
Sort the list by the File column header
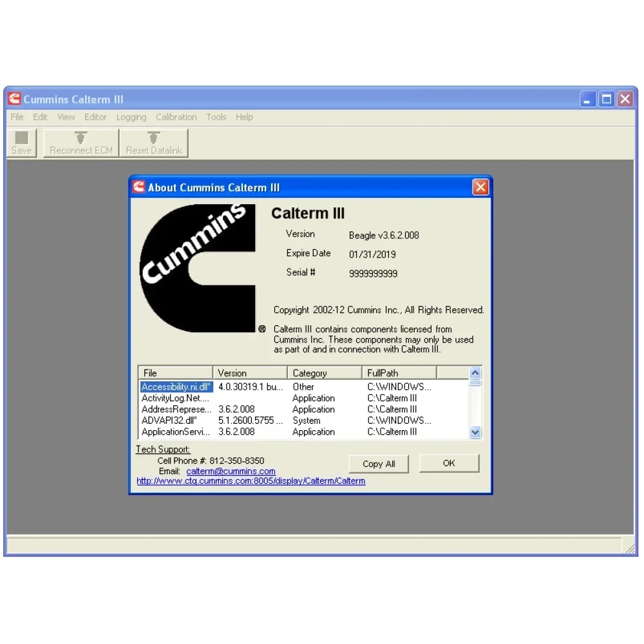(x=175, y=373)
